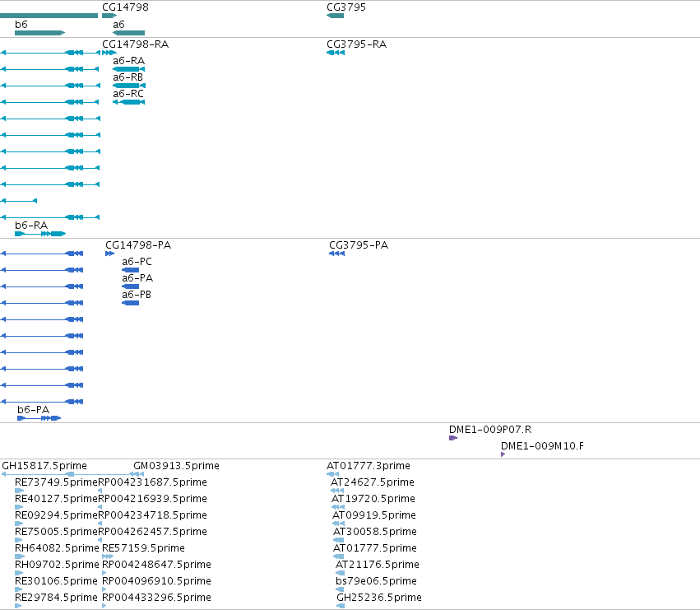Select the AT01777.3prime EST label
Screen dimensions: 700x610
(x=369, y=466)
